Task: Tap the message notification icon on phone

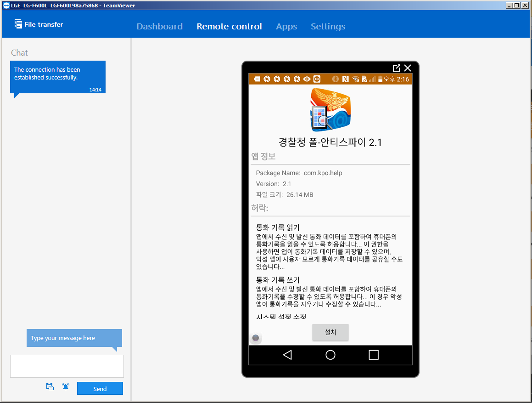Action: tap(257, 79)
